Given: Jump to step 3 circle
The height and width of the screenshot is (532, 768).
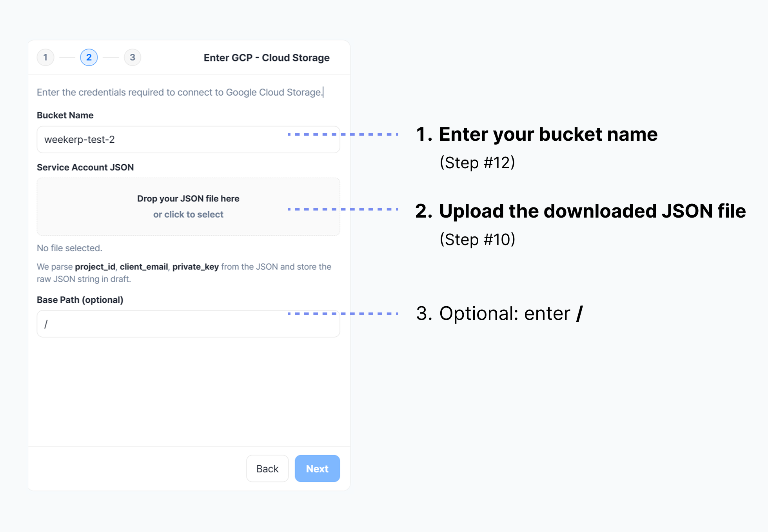Looking at the screenshot, I should coord(133,58).
